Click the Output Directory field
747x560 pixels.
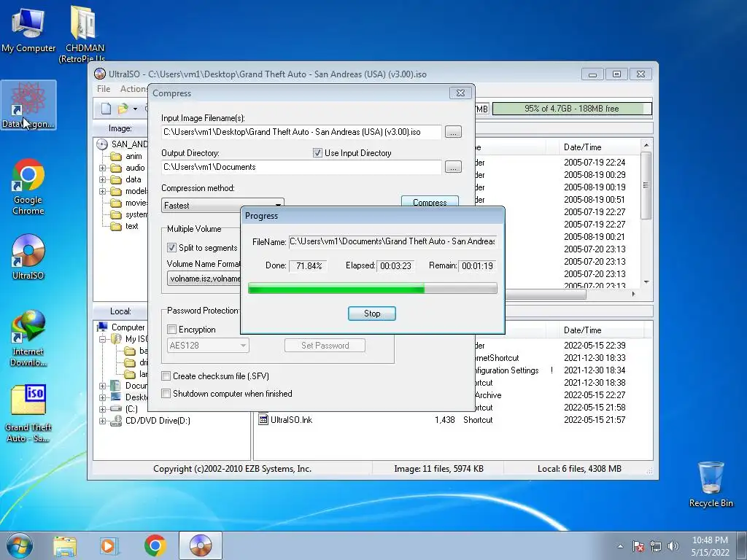coord(301,167)
